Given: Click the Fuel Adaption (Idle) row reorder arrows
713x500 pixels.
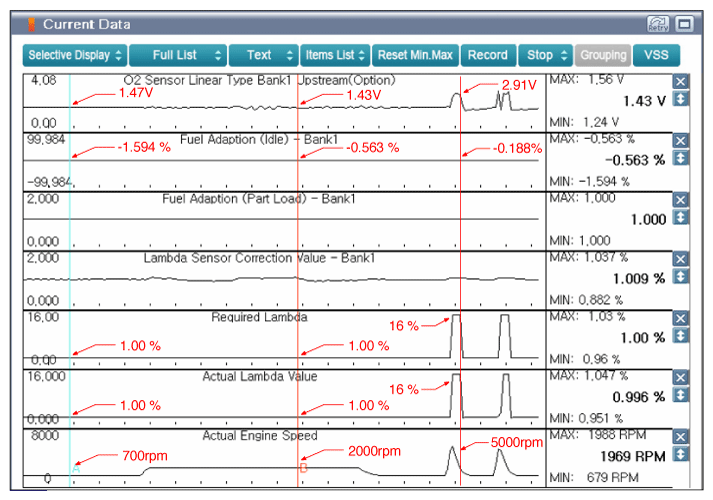Looking at the screenshot, I should [x=681, y=160].
